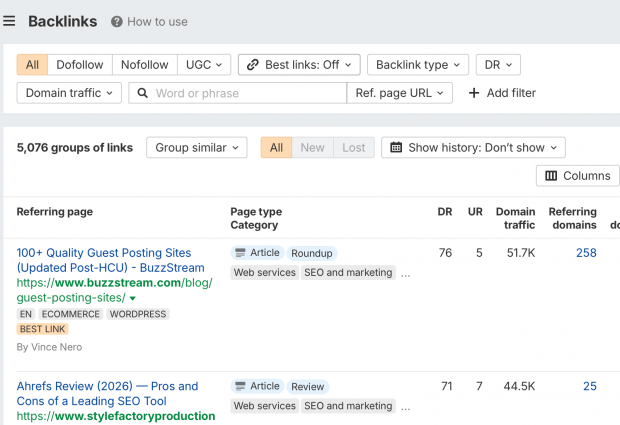Toggle the New links filter

(312, 148)
